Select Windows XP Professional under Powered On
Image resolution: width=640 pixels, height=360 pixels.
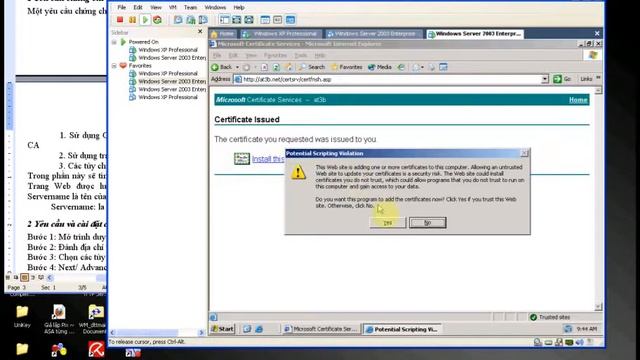[168, 50]
